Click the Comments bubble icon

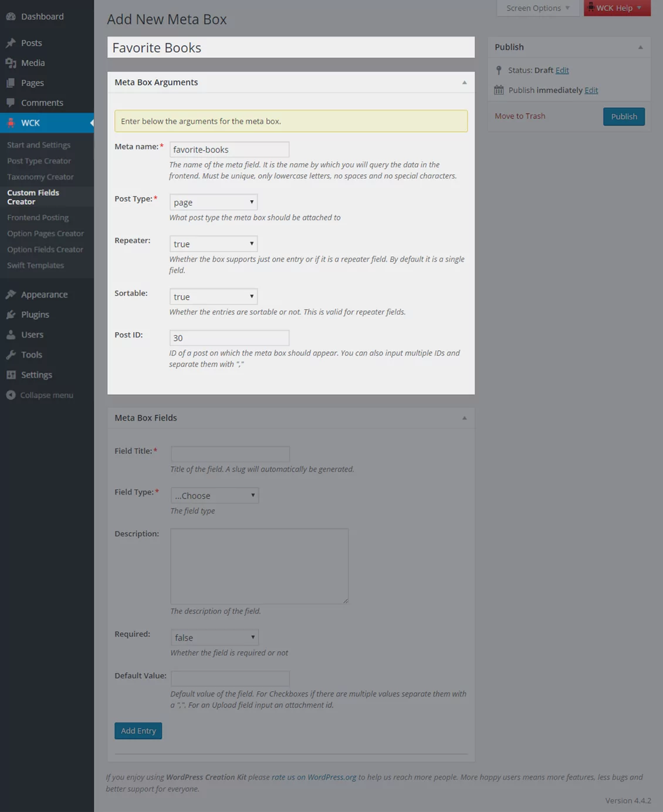coord(11,103)
